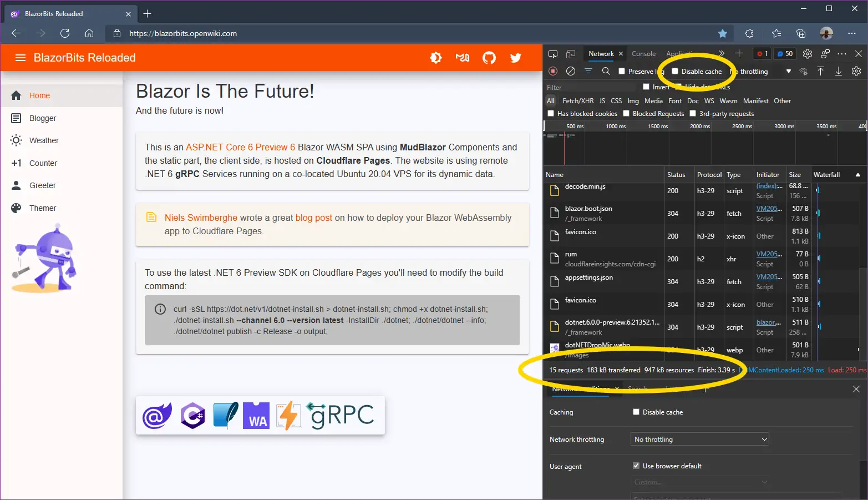Select the Fetch/XHR request filter
The image size is (868, 500).
578,100
